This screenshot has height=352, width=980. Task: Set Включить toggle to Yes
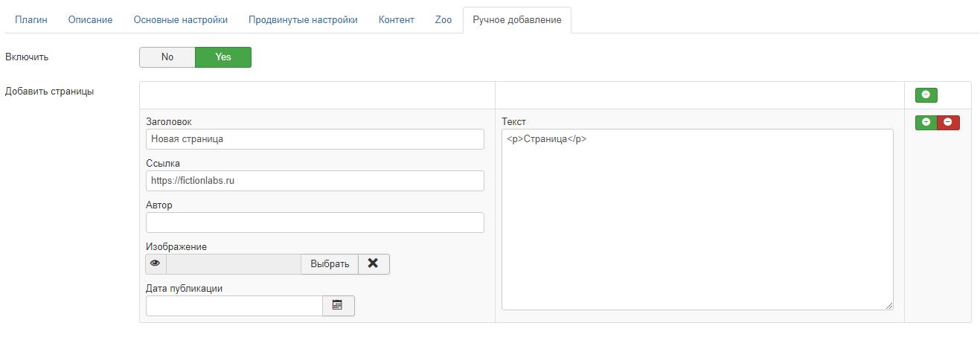[222, 57]
